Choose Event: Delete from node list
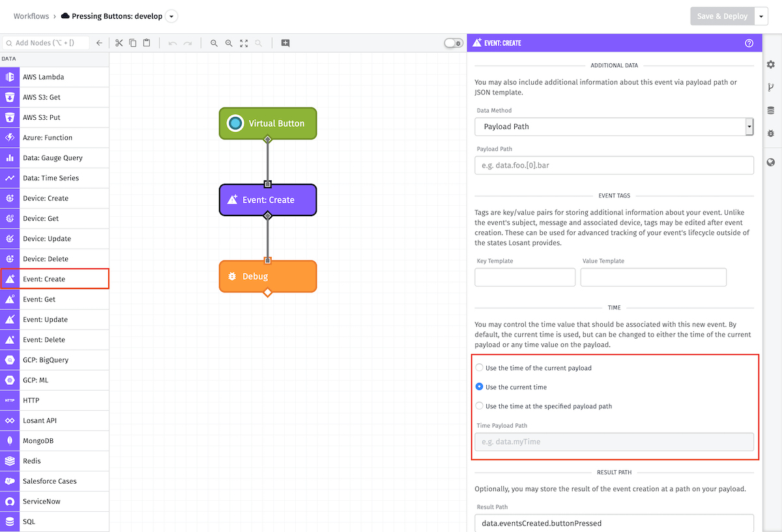 tap(55, 339)
